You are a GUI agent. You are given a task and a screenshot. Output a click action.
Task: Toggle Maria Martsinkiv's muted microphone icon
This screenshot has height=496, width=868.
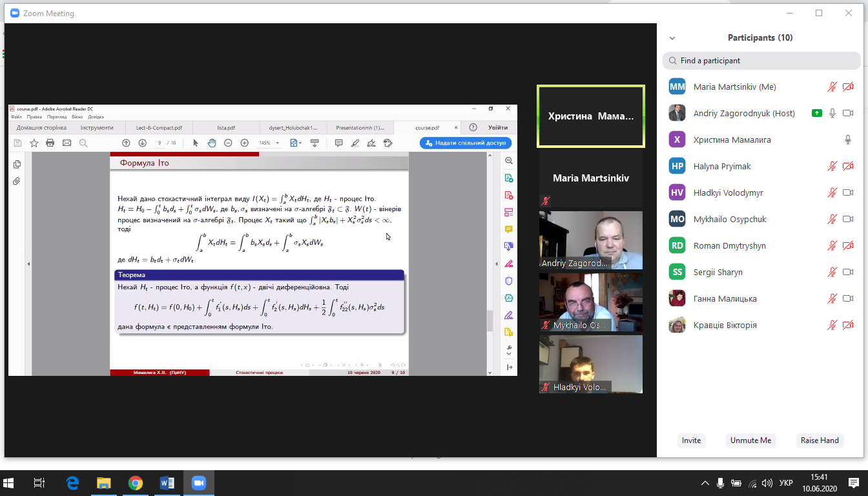[x=832, y=87]
